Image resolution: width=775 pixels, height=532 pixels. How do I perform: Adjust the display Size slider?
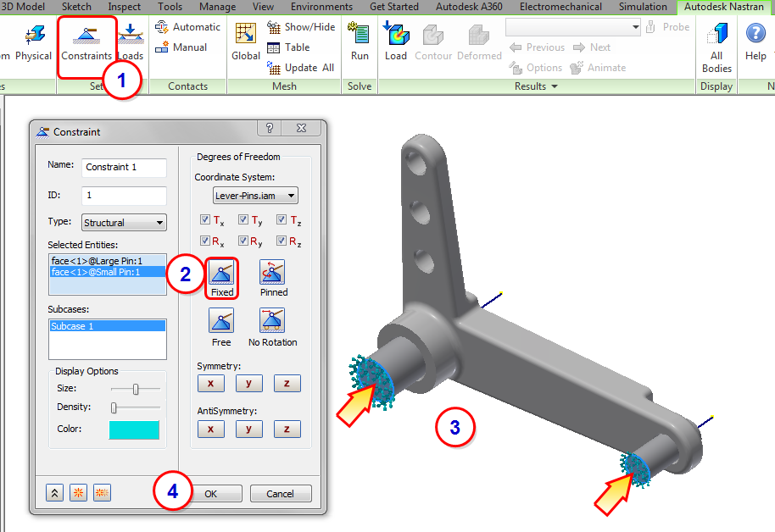[136, 389]
